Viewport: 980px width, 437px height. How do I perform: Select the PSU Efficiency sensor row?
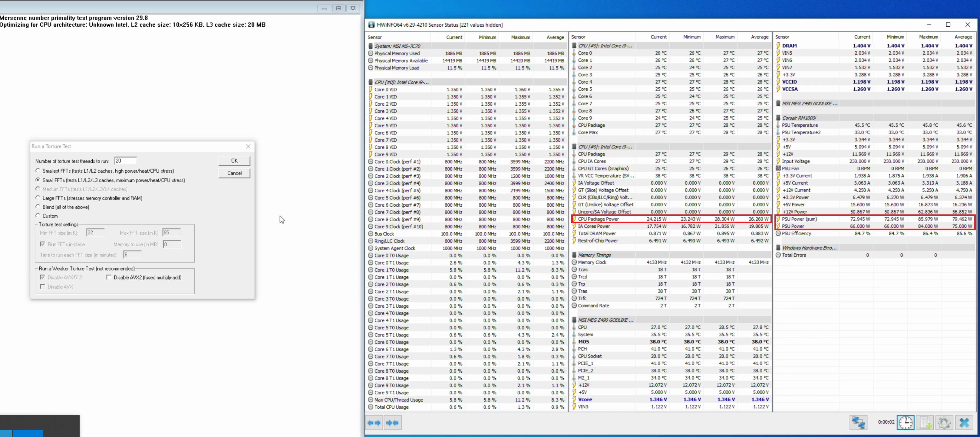(796, 233)
